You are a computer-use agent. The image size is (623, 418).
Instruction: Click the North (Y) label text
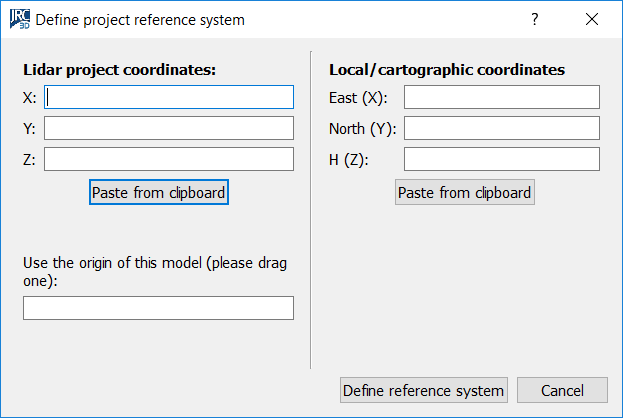tap(362, 129)
